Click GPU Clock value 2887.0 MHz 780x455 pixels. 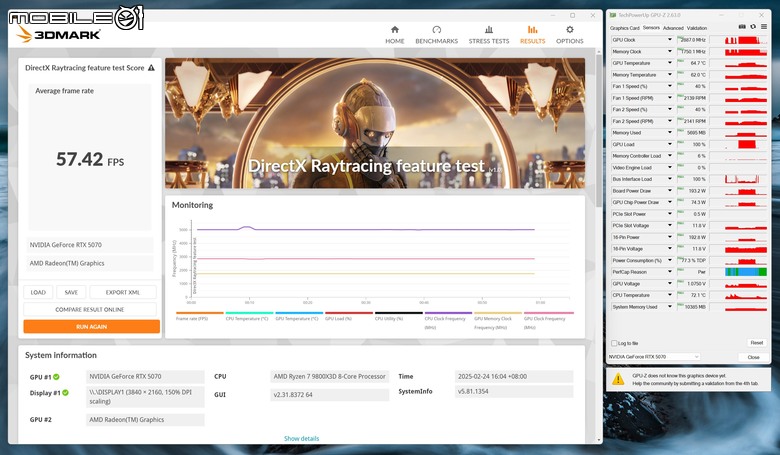692,40
